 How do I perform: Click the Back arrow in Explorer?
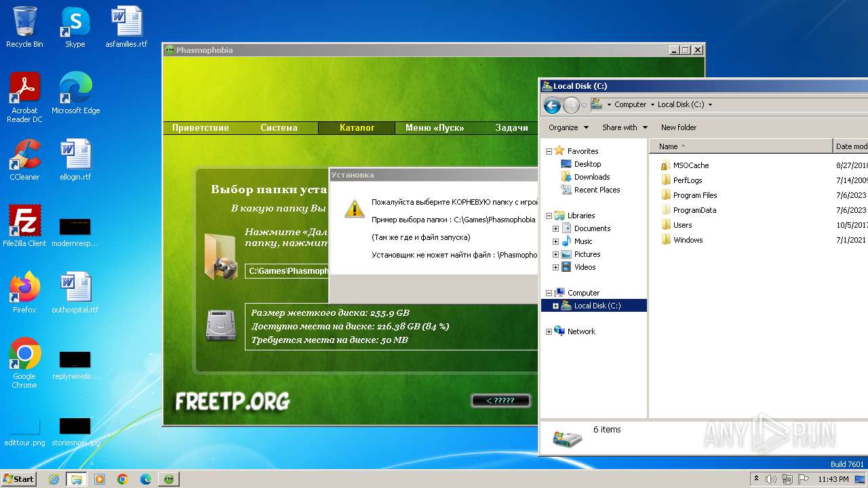pos(552,105)
